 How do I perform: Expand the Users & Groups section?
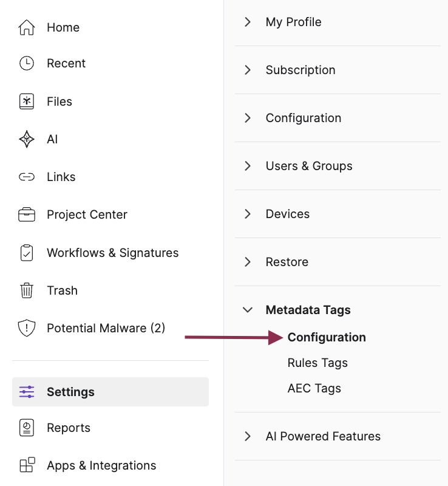(x=248, y=166)
